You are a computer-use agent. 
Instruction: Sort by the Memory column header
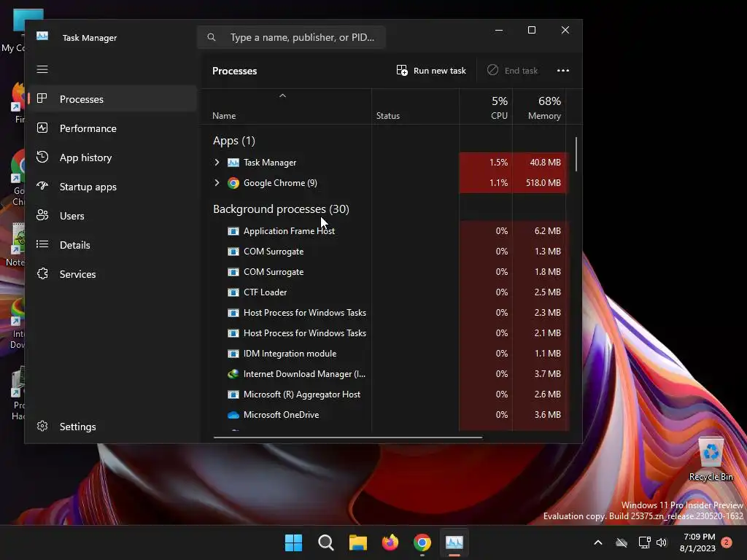(x=539, y=108)
